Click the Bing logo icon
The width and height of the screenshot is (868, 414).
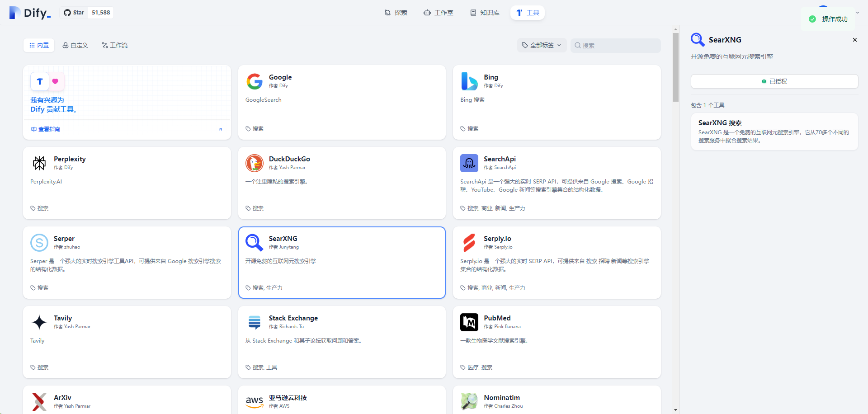click(469, 81)
